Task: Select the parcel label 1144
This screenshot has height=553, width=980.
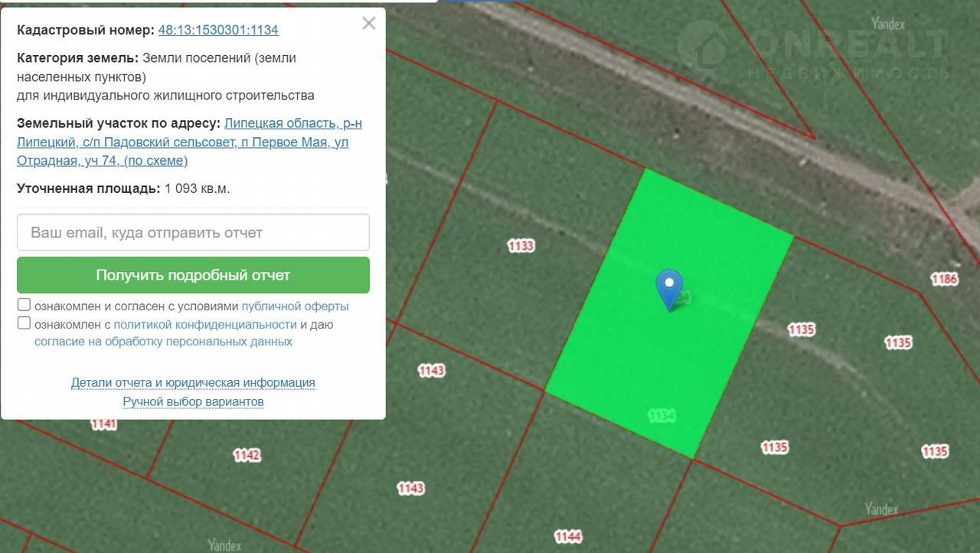Action: [568, 536]
